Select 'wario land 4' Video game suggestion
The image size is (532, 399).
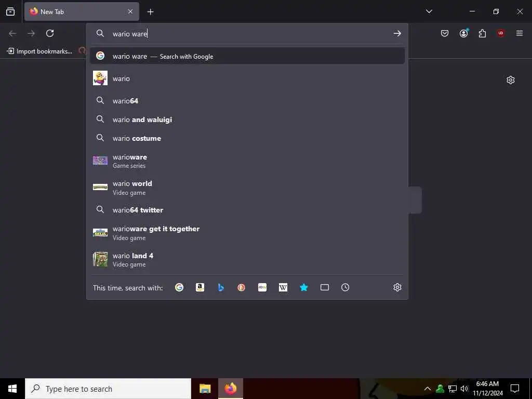point(247,259)
